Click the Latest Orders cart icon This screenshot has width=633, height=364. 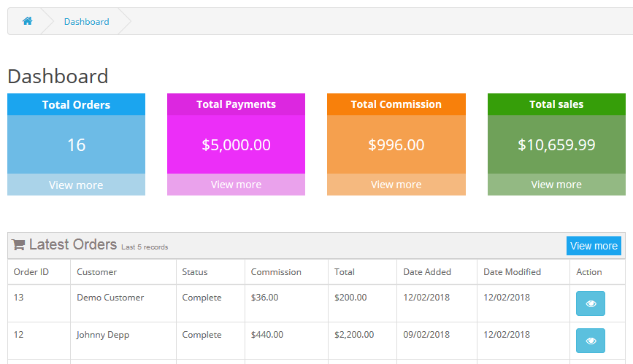(x=18, y=244)
